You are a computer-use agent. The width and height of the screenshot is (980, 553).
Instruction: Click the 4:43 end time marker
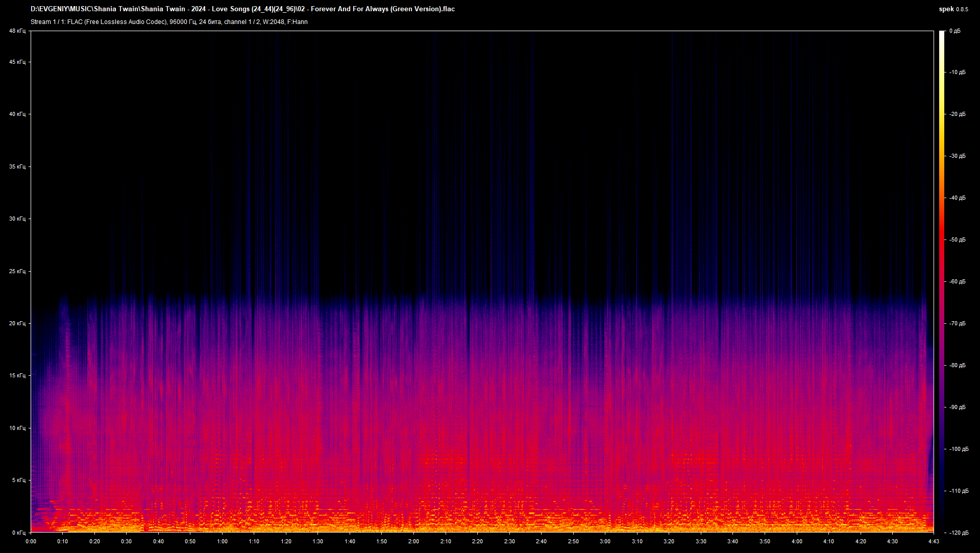coord(934,541)
